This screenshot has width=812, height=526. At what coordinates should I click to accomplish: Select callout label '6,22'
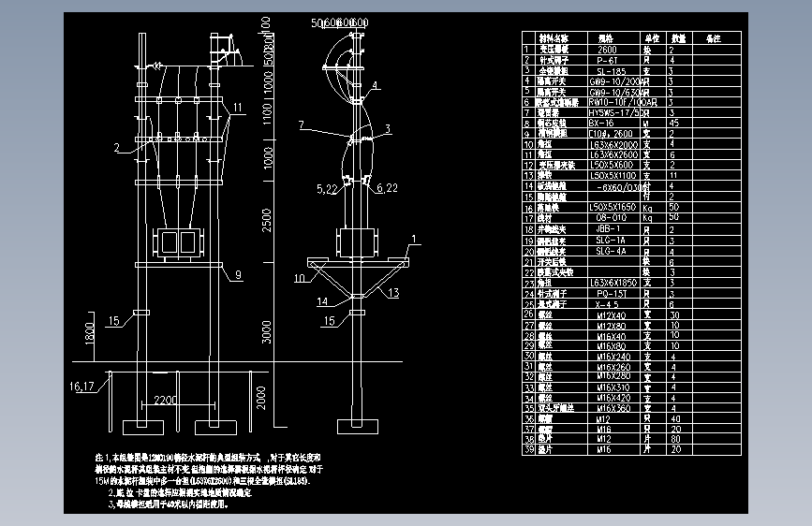[388, 188]
